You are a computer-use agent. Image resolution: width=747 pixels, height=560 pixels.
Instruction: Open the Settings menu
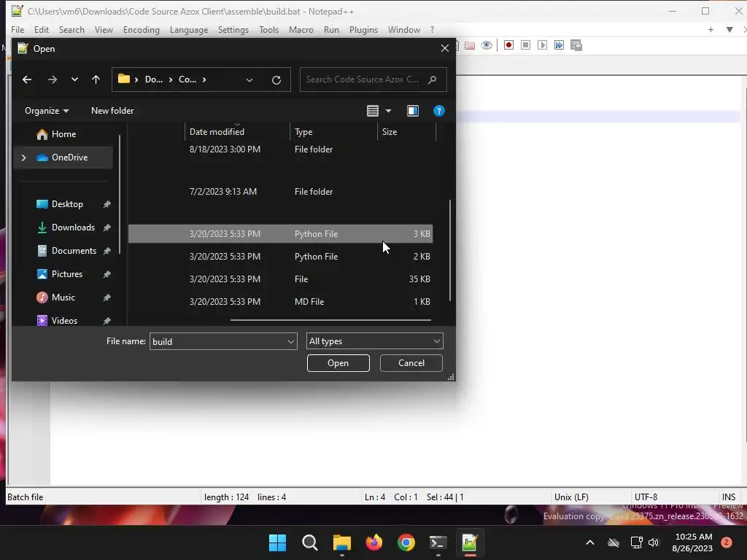[x=233, y=29]
